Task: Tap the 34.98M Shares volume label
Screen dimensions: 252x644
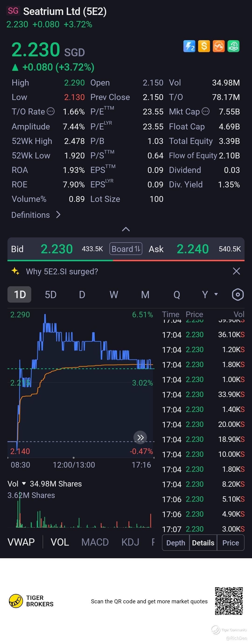Action: [56, 484]
